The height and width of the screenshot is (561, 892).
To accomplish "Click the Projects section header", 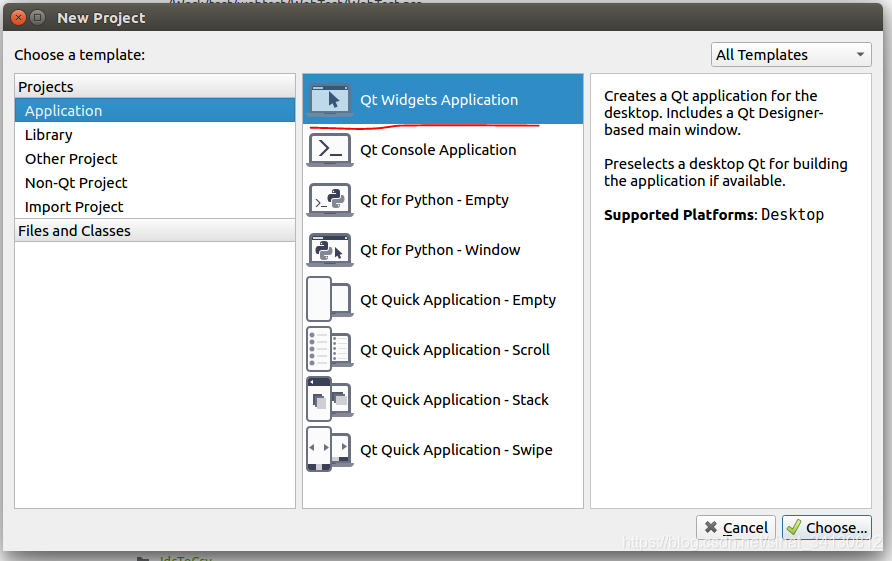I will [x=155, y=86].
